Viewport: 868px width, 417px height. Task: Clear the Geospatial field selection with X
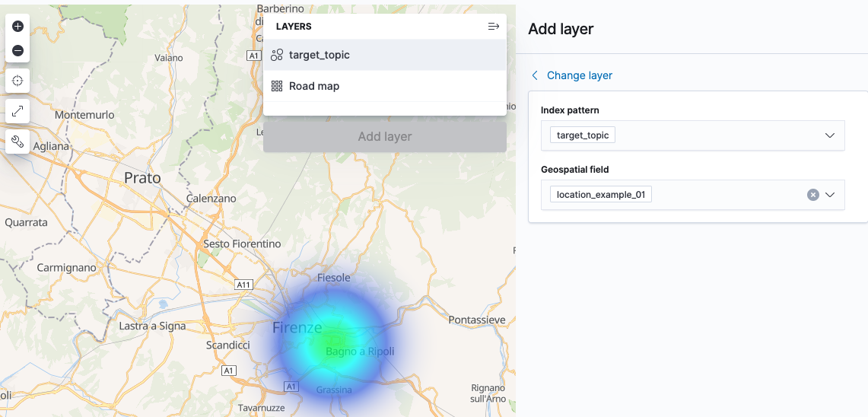point(812,195)
